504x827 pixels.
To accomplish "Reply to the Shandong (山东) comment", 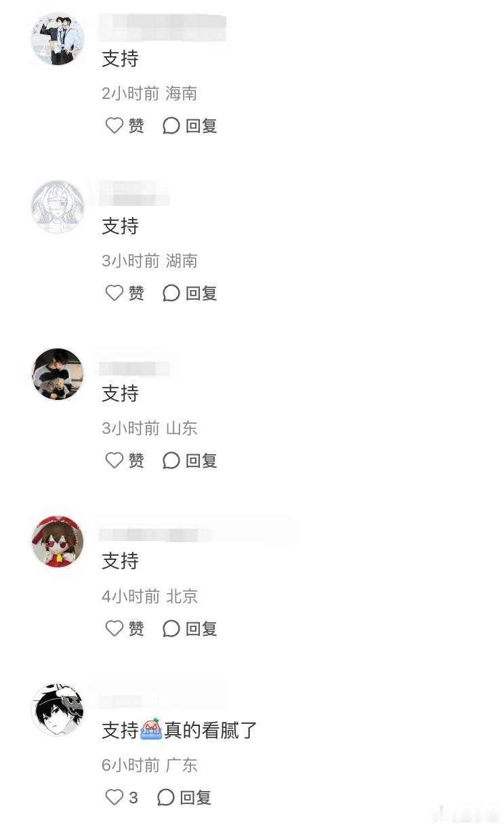I will (x=190, y=460).
